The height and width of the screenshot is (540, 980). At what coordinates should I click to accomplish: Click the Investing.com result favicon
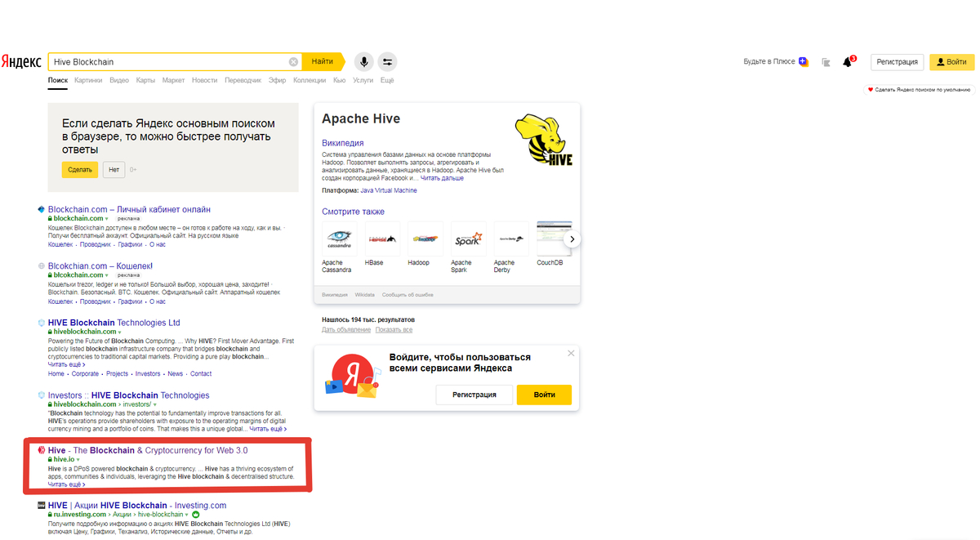(x=42, y=506)
